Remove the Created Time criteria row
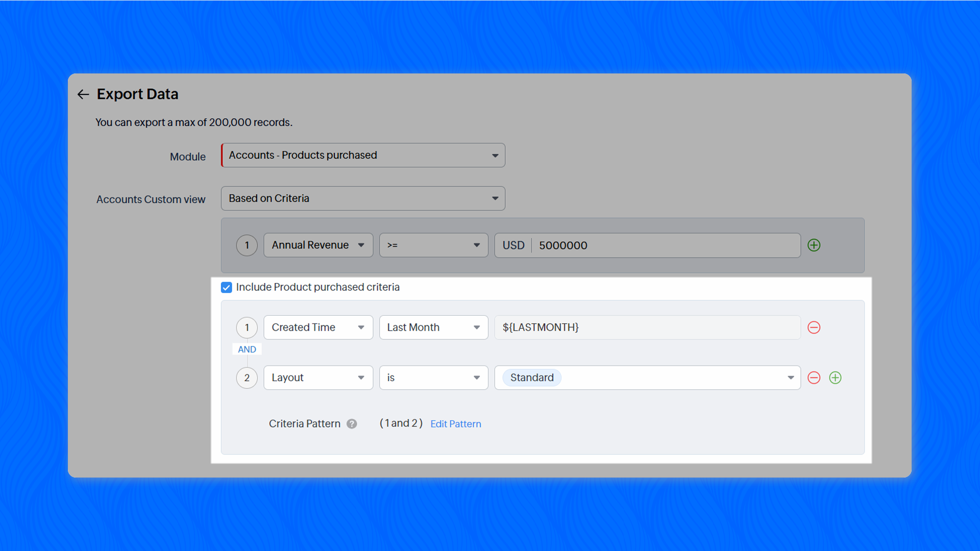 (x=814, y=328)
